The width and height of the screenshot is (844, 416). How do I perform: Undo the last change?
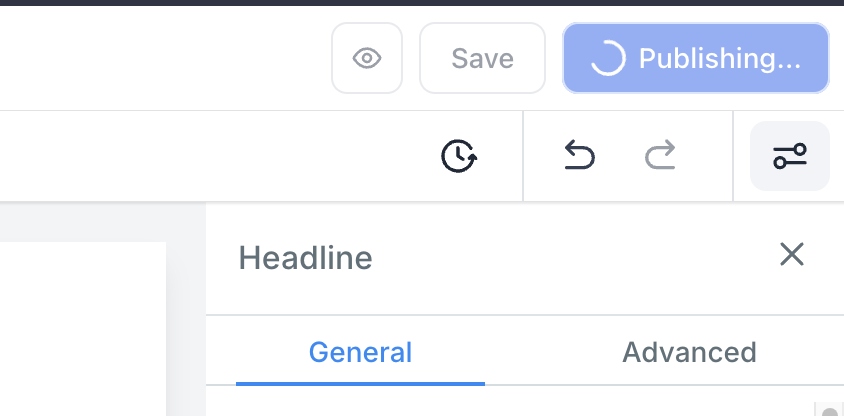pos(579,156)
